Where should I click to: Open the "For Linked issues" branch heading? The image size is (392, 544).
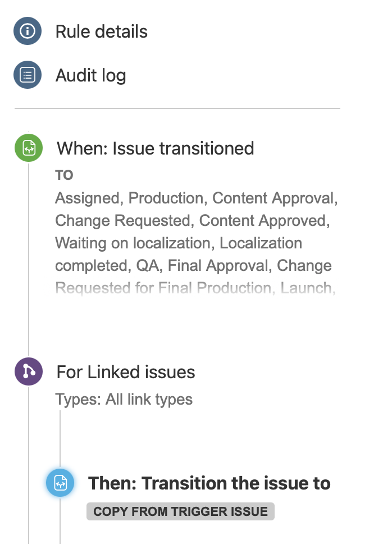pyautogui.click(x=126, y=372)
